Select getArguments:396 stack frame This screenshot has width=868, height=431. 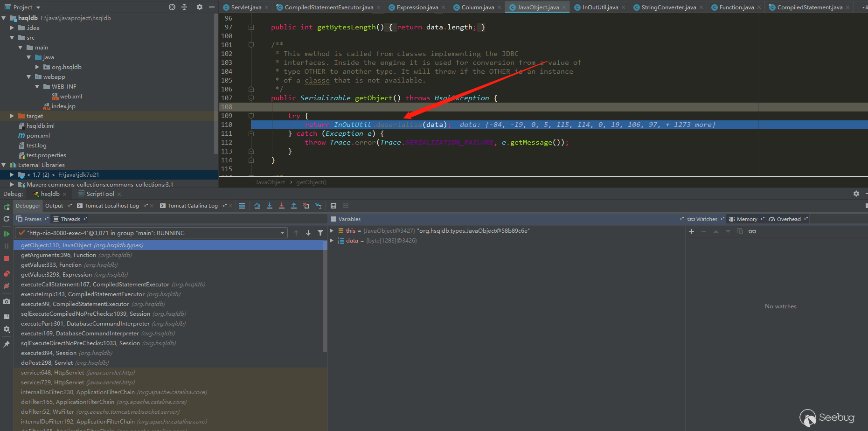[58, 255]
